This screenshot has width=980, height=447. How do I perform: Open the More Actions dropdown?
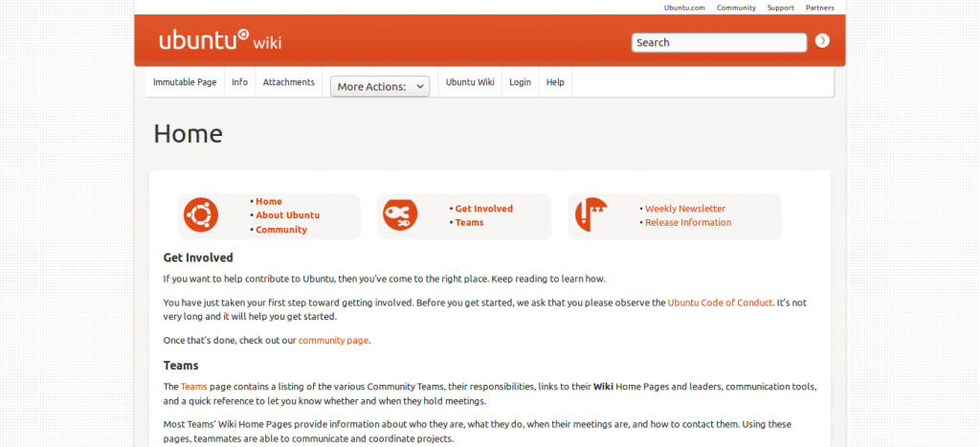380,86
